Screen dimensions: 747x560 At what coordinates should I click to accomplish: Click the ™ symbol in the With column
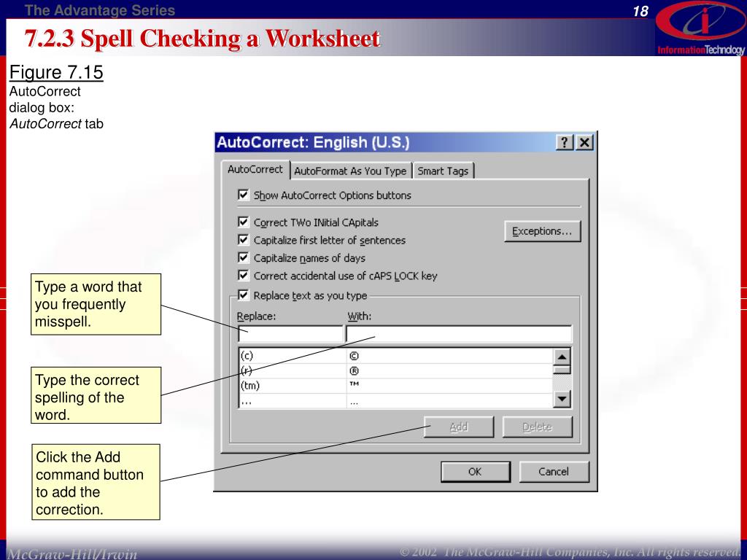tap(354, 384)
